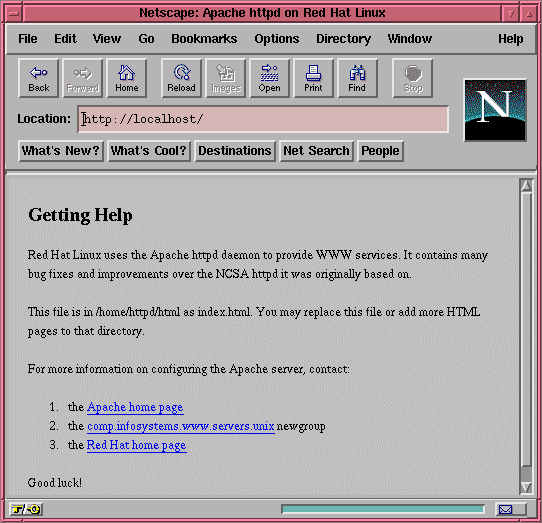Follow the Apache home page link
This screenshot has height=523, width=542.
135,407
